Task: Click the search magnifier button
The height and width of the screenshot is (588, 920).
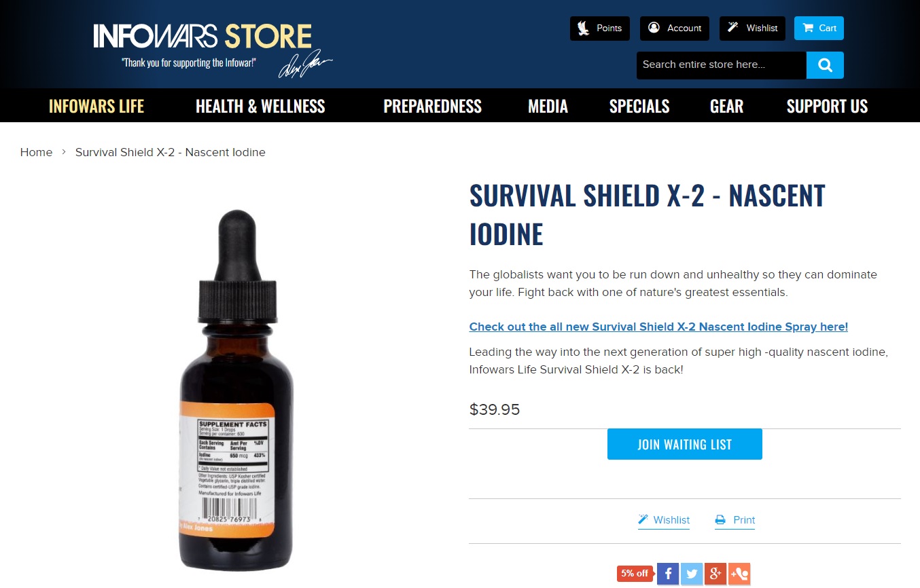Action: [825, 65]
